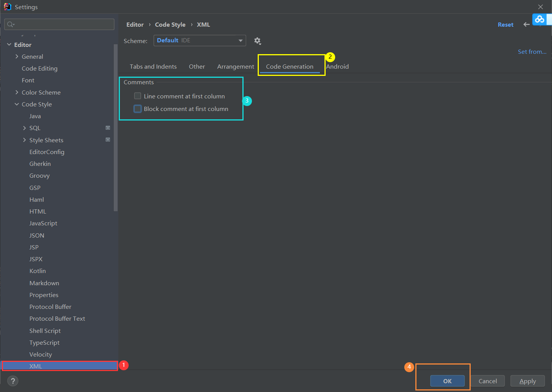Click the settings tree scrollbar
The width and height of the screenshot is (552, 392).
[x=116, y=128]
